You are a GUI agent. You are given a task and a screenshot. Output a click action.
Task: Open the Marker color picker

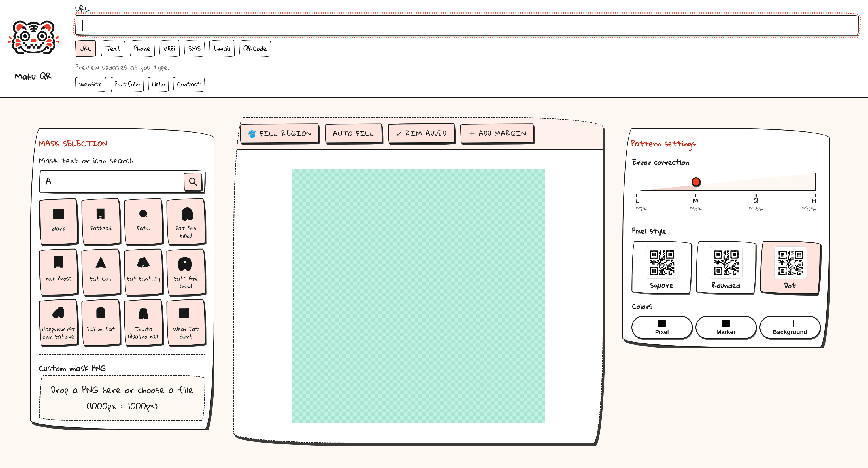tap(726, 327)
